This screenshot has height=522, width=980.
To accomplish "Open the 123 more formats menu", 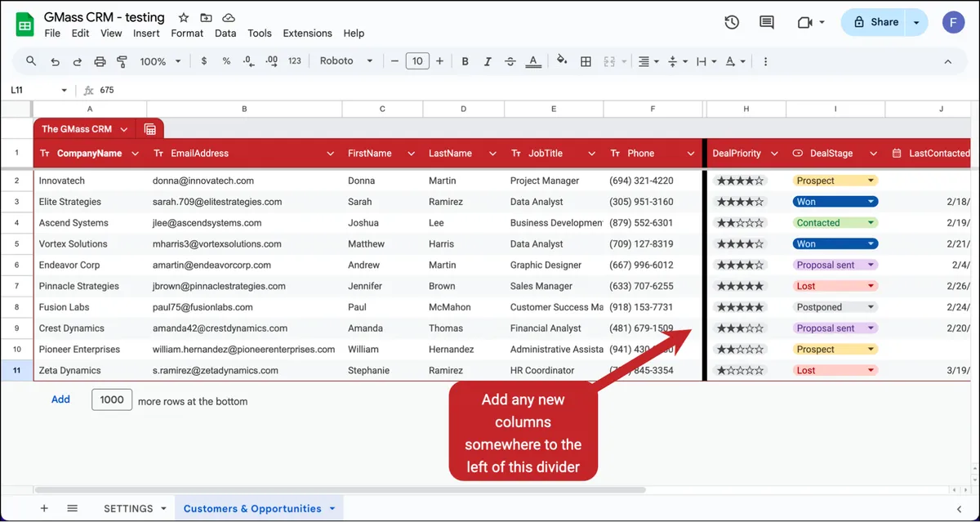I will pos(295,61).
